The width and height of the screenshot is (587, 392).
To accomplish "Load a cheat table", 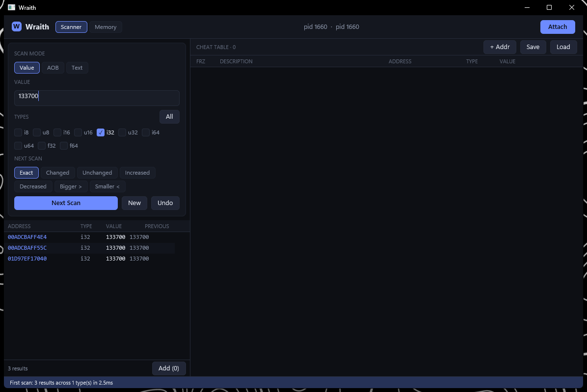I will point(563,47).
